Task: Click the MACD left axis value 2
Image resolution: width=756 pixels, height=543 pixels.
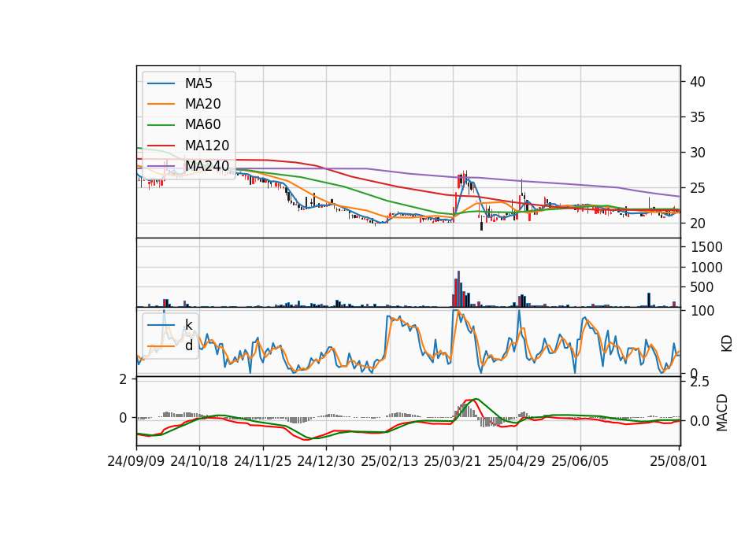Action: 124,379
